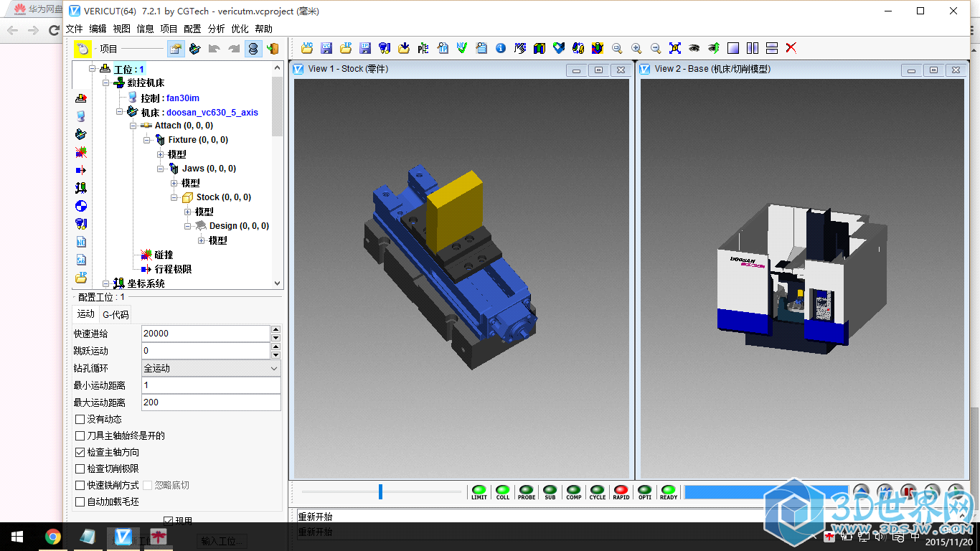Click the coordinate system icon in left sidebar
Viewport: 980px width, 551px height.
[x=81, y=188]
